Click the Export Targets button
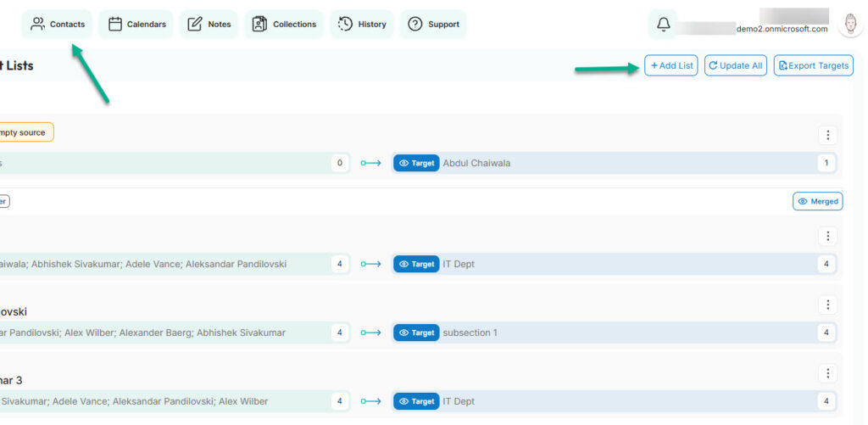Viewport: 868px width, 425px height. 813,65
